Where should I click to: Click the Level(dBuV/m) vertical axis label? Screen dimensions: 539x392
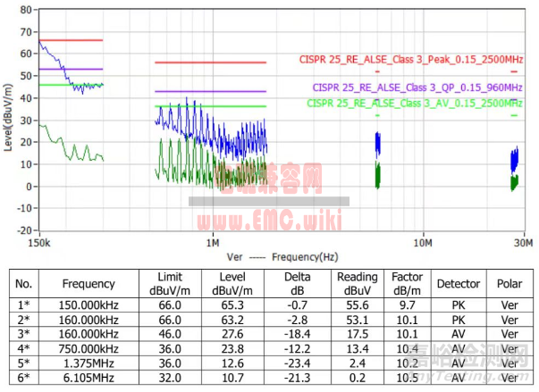(x=9, y=119)
